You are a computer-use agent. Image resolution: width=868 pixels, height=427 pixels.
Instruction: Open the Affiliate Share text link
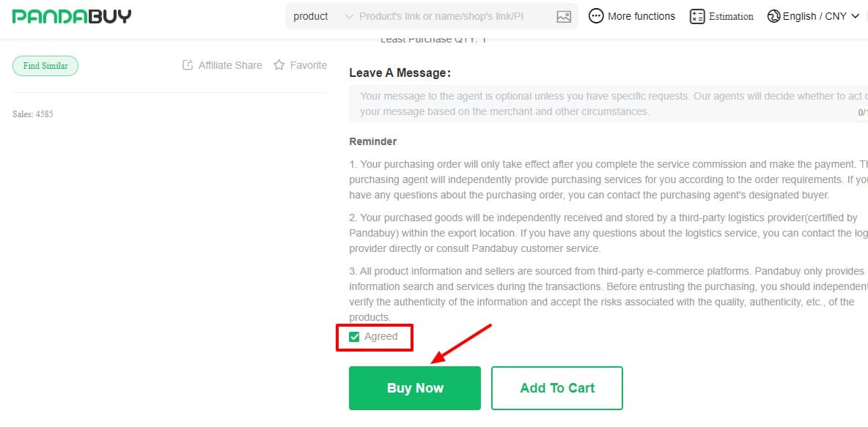point(230,65)
